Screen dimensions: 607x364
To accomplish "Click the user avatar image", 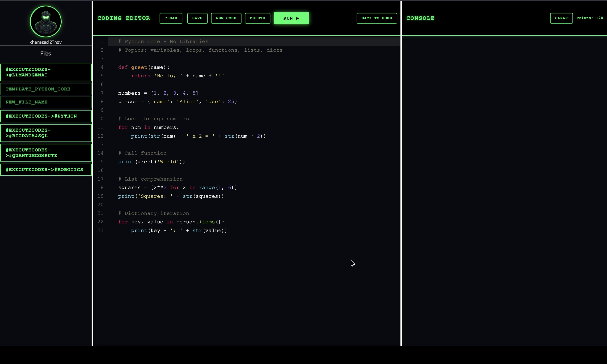I will 46,21.
